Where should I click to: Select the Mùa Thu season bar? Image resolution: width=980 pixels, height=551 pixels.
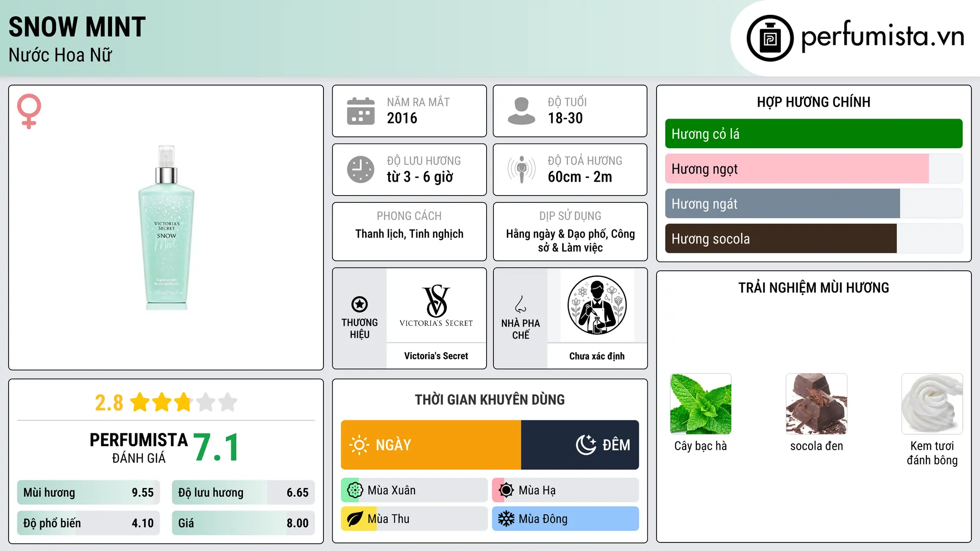pyautogui.click(x=414, y=519)
